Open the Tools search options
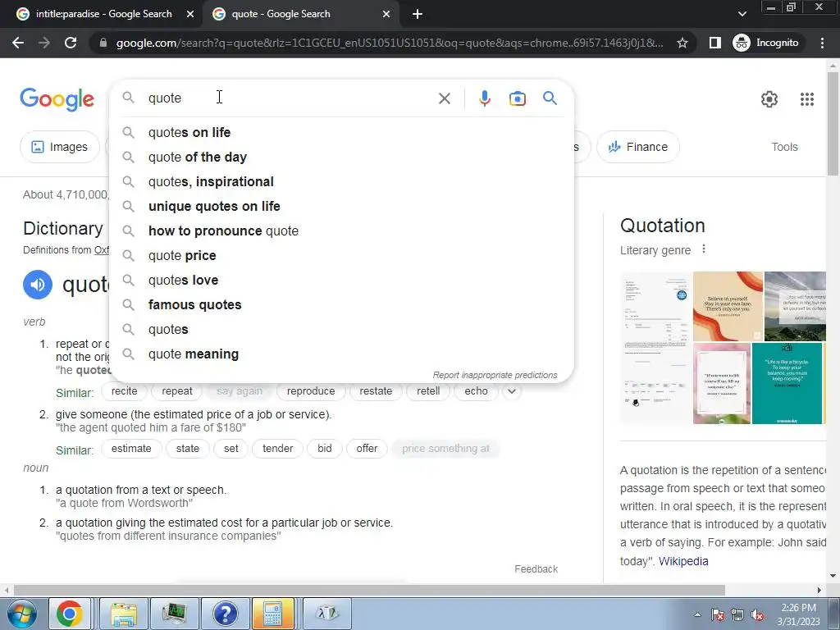This screenshot has height=630, width=840. (x=784, y=147)
